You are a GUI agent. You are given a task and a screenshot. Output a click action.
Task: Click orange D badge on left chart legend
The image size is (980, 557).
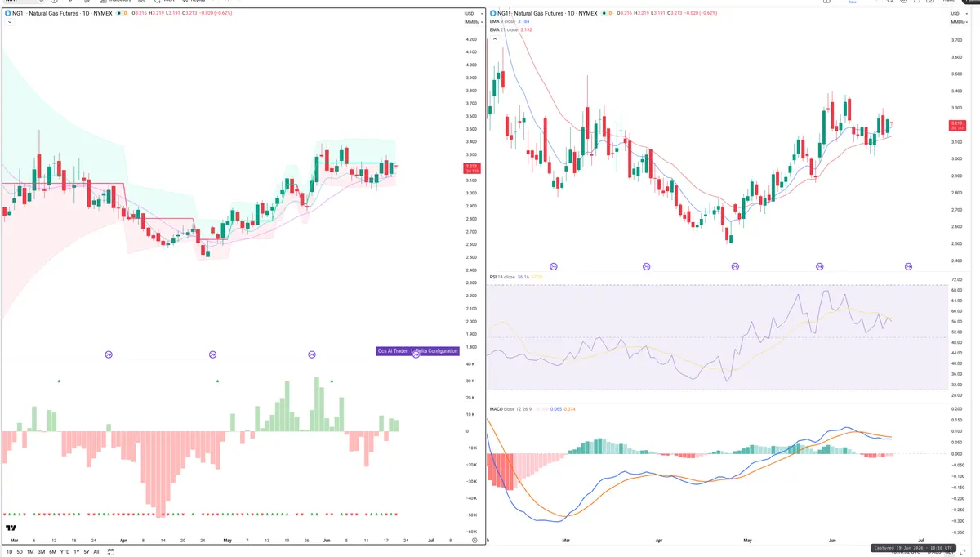coord(125,13)
